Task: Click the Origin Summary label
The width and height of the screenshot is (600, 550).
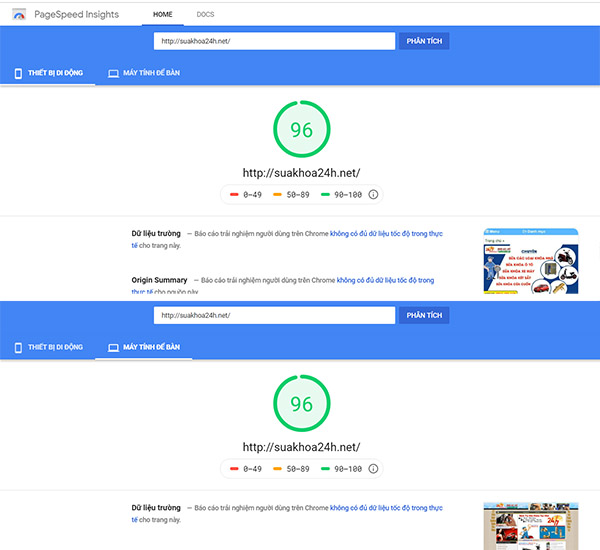Action: coord(159,280)
